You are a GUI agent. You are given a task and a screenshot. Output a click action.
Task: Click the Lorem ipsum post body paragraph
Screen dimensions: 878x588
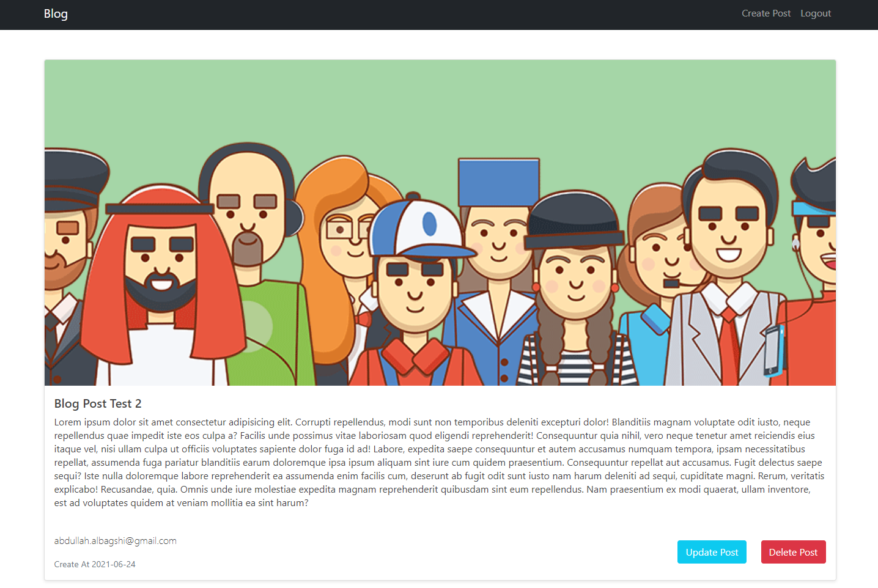pos(440,463)
